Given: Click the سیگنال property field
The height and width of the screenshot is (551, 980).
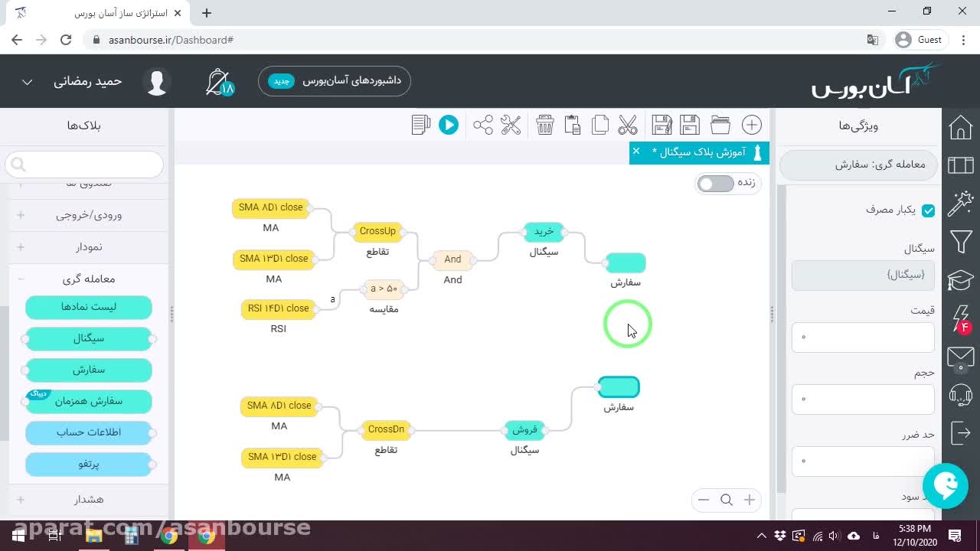Looking at the screenshot, I should (x=863, y=275).
